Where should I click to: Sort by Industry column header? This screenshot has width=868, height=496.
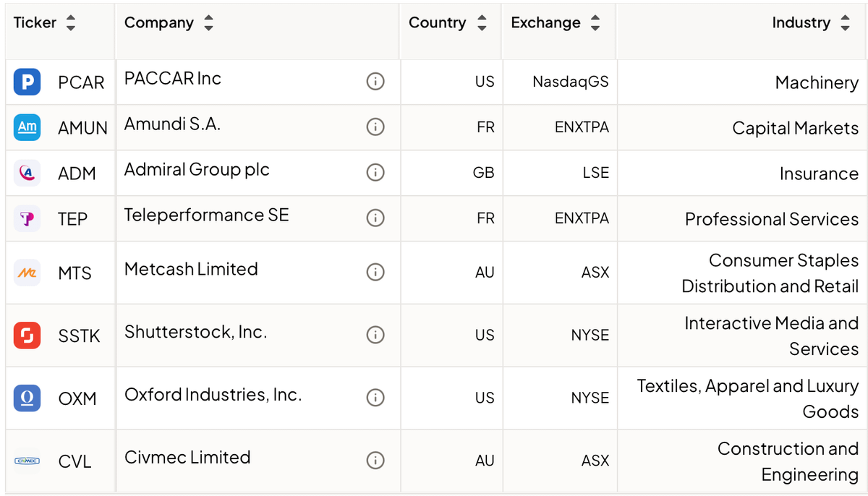point(845,23)
